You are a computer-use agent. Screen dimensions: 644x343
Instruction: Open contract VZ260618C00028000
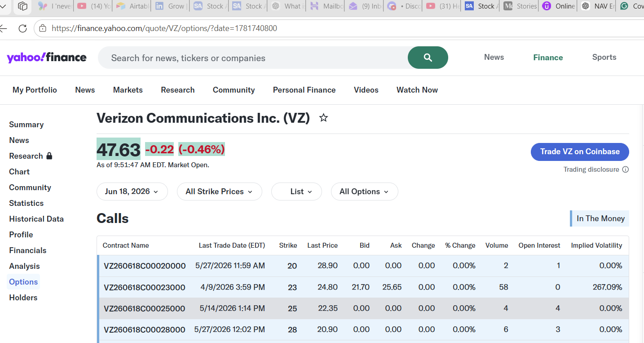tap(145, 330)
